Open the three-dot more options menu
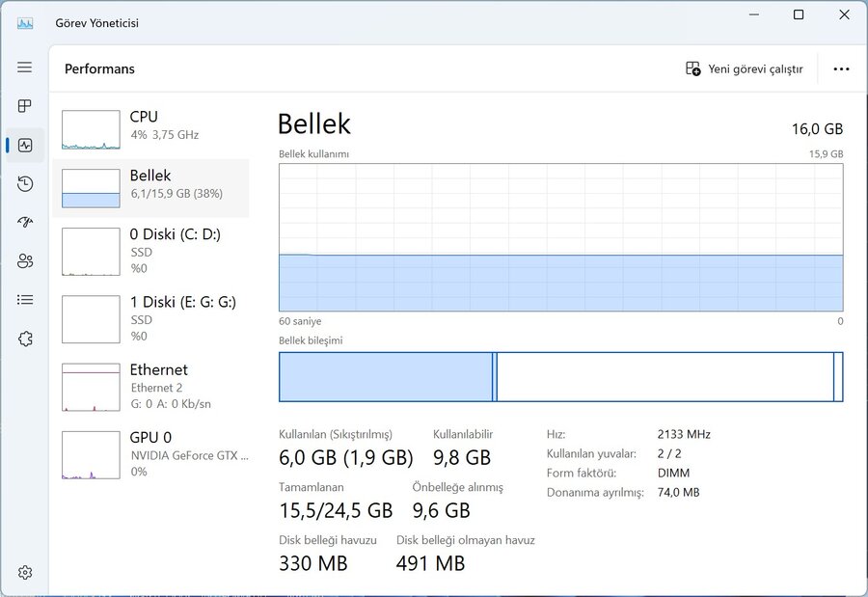868x597 pixels. pos(841,68)
